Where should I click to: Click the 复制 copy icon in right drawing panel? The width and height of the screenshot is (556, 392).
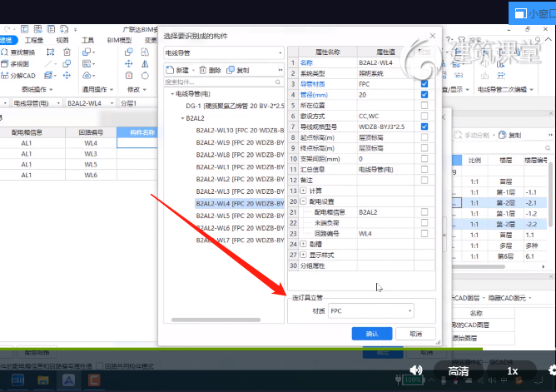tap(502, 135)
